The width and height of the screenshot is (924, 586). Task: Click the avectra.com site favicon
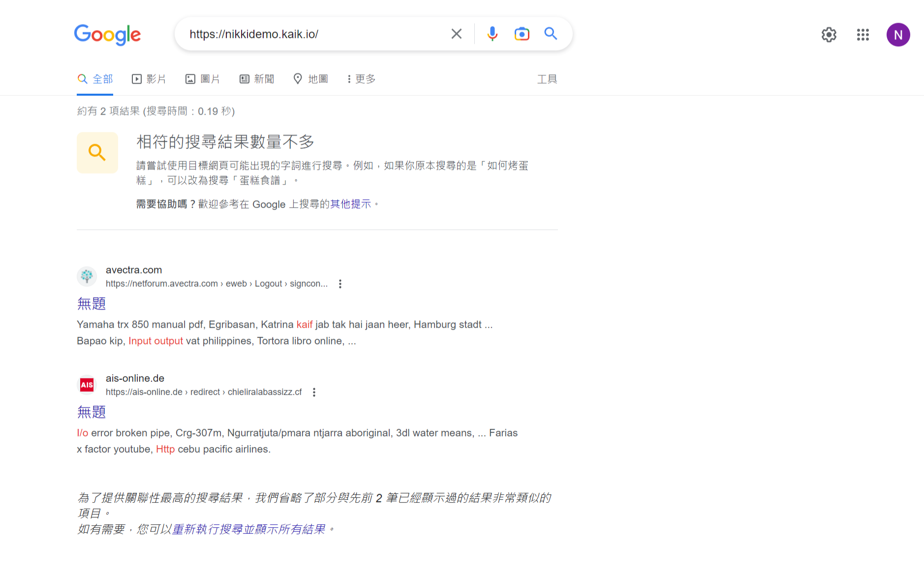tap(87, 277)
